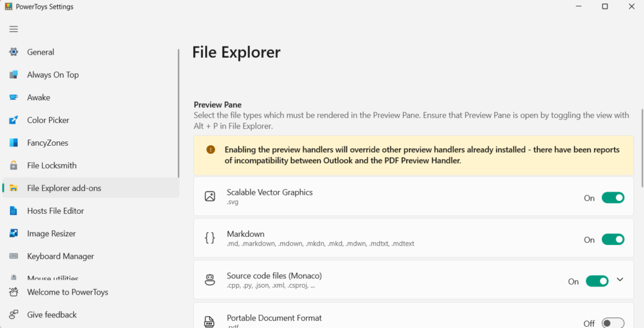Go to FancyZones settings page
This screenshot has height=328, width=644.
pos(47,143)
